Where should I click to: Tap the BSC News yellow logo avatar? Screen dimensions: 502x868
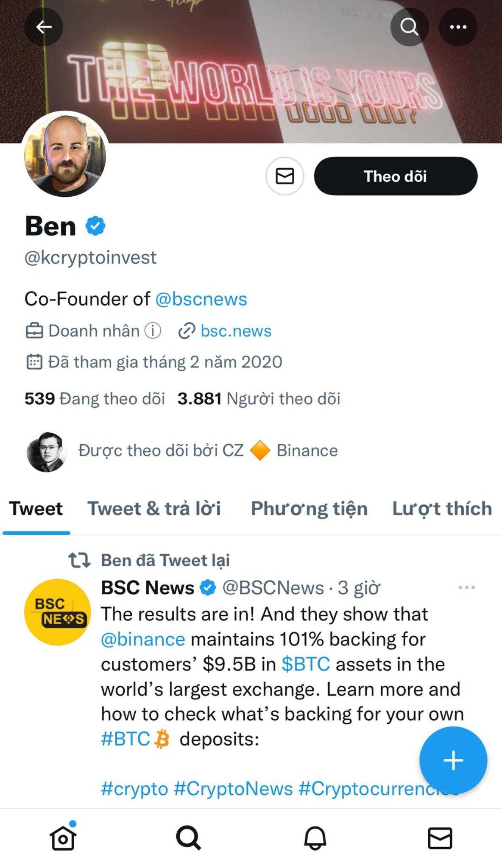[x=57, y=612]
